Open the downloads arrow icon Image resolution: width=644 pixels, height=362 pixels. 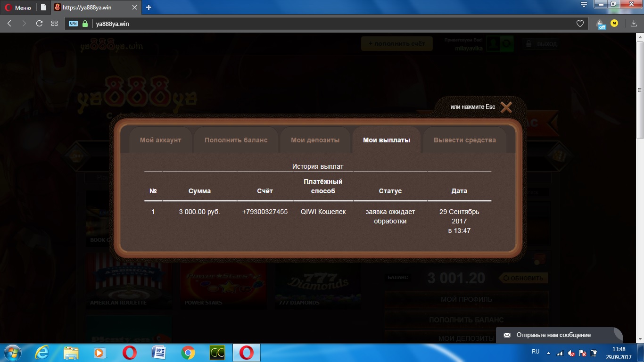tap(634, 24)
